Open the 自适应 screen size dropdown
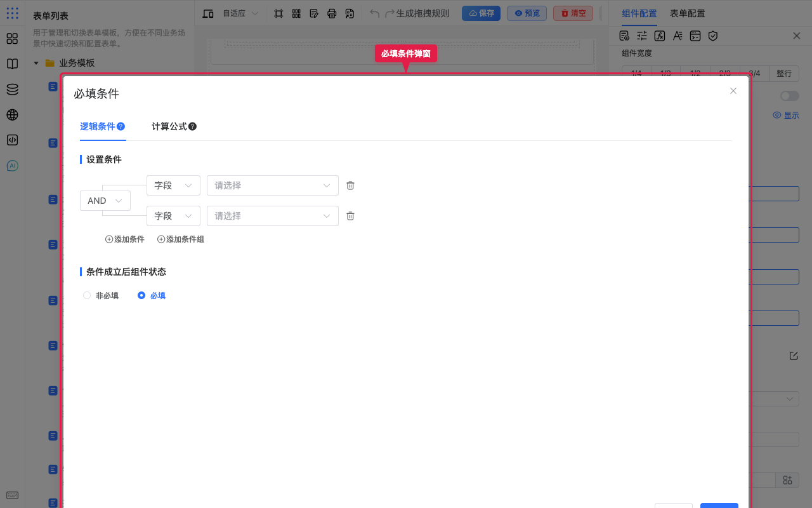This screenshot has width=812, height=508. pyautogui.click(x=240, y=13)
